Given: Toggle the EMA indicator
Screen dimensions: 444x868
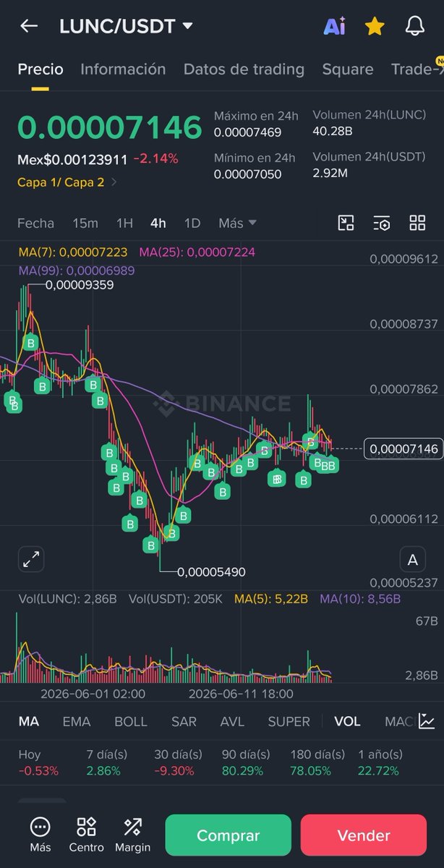Looking at the screenshot, I should point(77,722).
